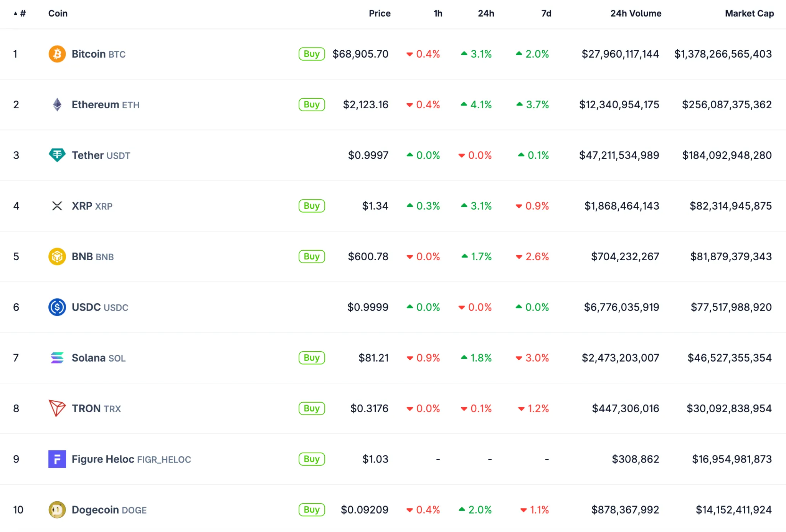Sort the table by 24h Volume header
This screenshot has height=532, width=786.
coord(636,13)
